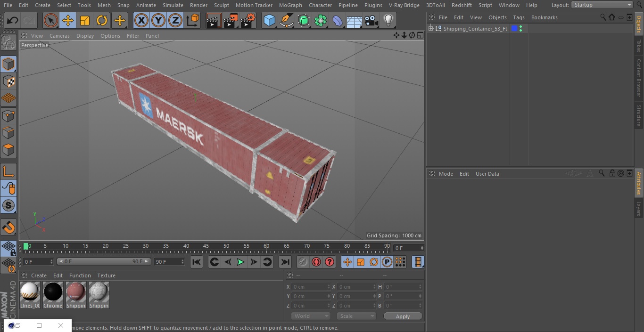Click the magnet Snap Settings icon
Screen dimensions: 644x332
click(8, 227)
